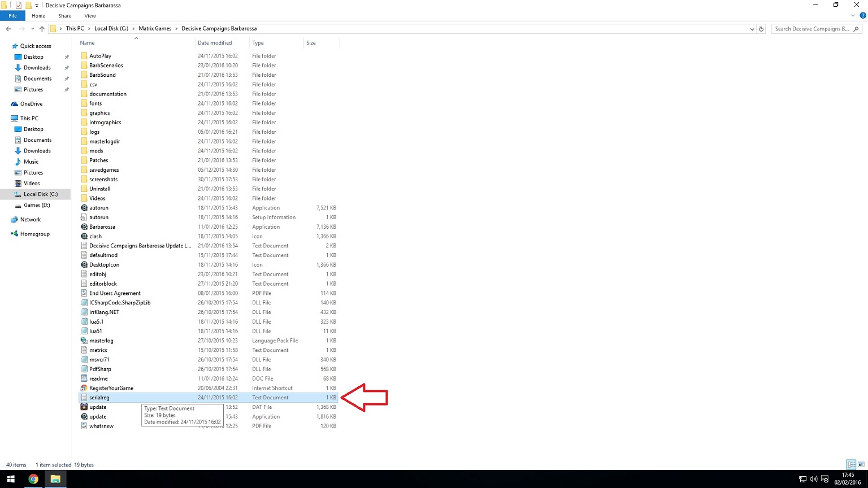Switch to large thumbnails view in status bar
Screen dimensions: 868x488
click(860, 465)
